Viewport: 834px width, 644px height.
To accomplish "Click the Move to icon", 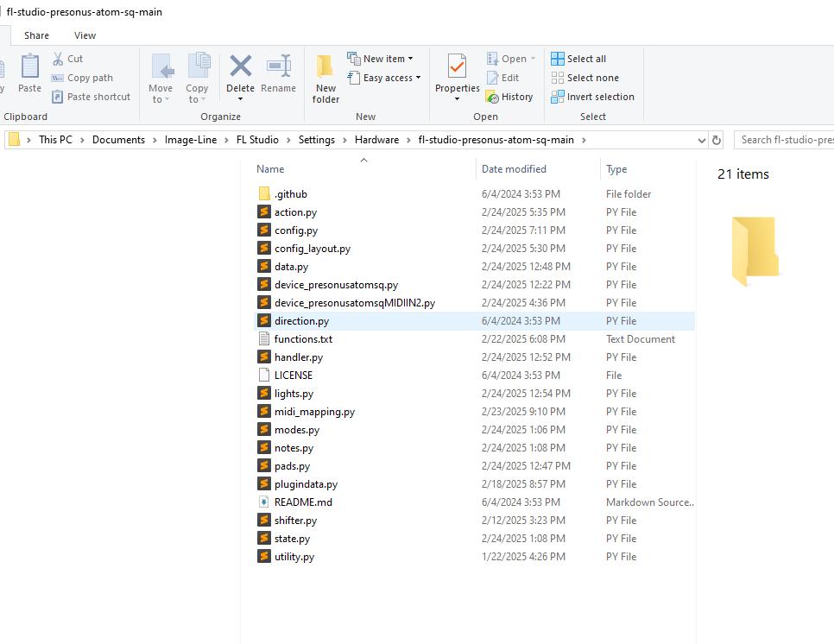I will coord(161,67).
